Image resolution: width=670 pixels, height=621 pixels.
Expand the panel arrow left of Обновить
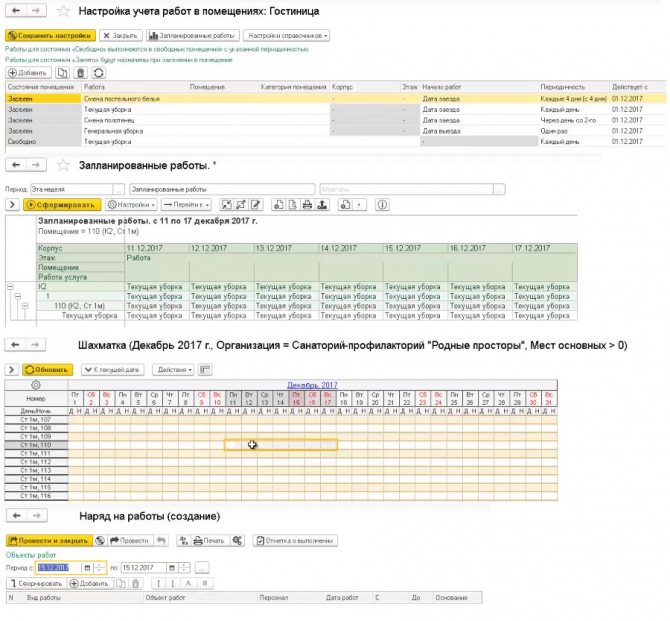coord(12,370)
